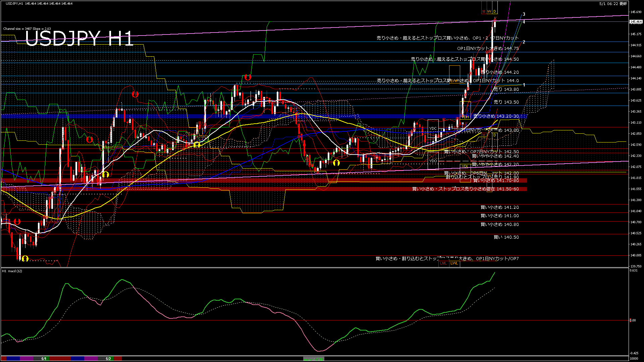Click the 5/2 date marker on timeline
This screenshot has height=362, width=644.
click(x=108, y=359)
